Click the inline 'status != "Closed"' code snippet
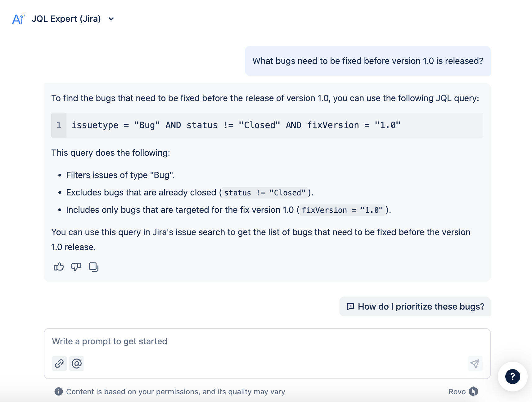 264,193
